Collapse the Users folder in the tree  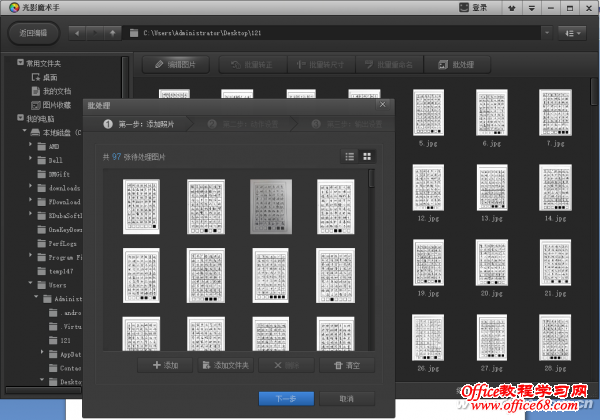click(30, 284)
